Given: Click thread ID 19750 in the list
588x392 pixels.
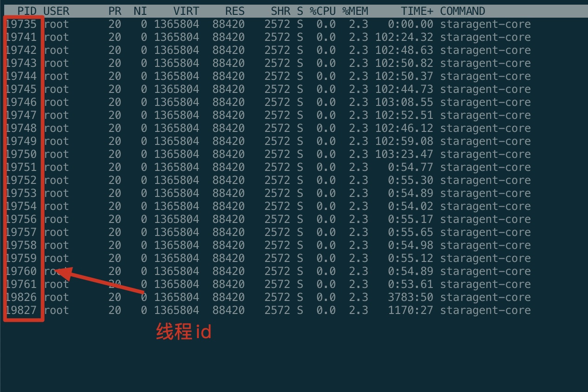Looking at the screenshot, I should 21,154.
